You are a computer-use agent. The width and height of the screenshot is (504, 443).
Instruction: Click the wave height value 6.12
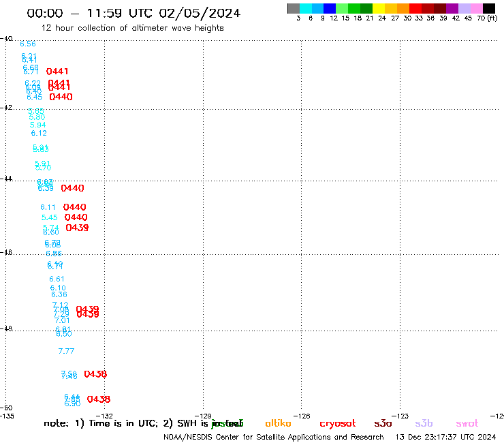pyautogui.click(x=39, y=133)
